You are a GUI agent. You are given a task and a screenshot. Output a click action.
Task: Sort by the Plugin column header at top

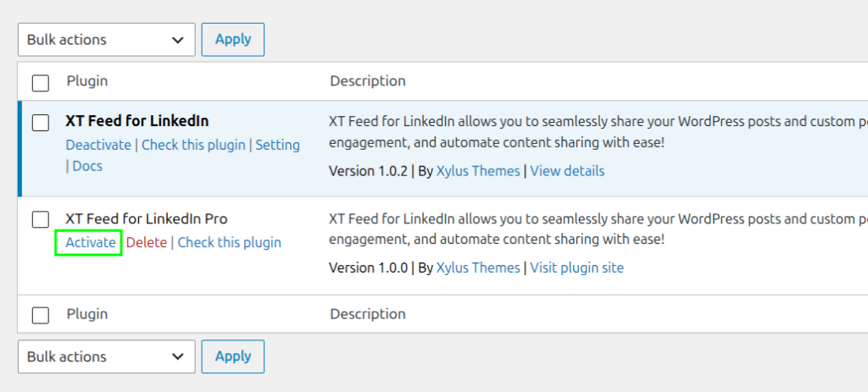[87, 81]
